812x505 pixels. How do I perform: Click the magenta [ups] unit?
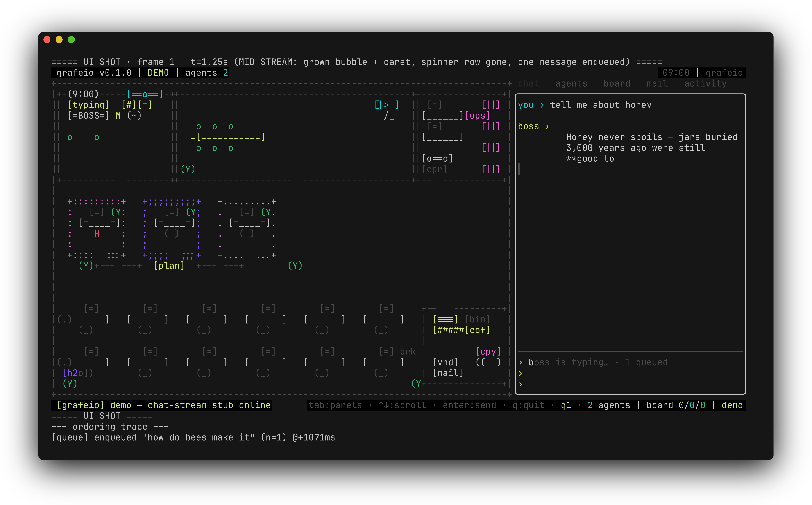click(x=478, y=116)
